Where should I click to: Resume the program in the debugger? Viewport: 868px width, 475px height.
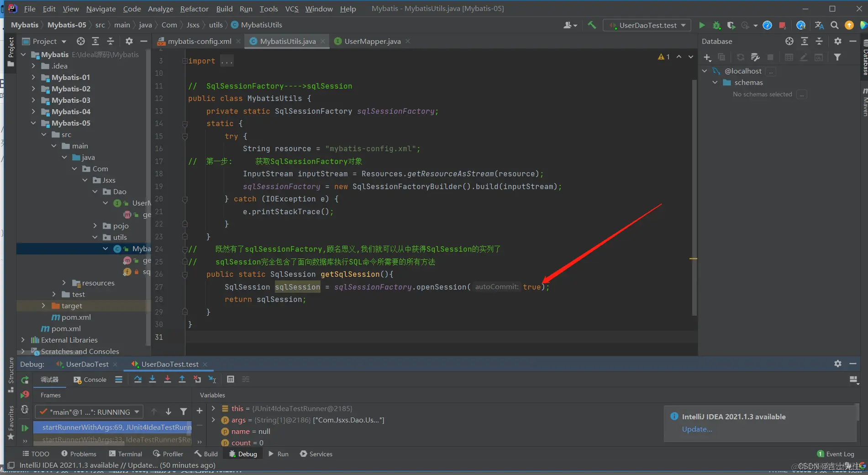coord(25,427)
